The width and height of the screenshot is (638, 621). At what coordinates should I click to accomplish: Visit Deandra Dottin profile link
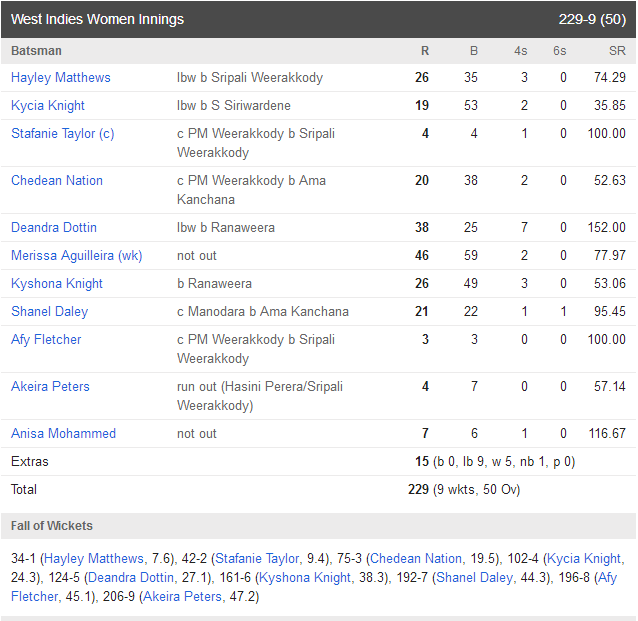click(54, 227)
